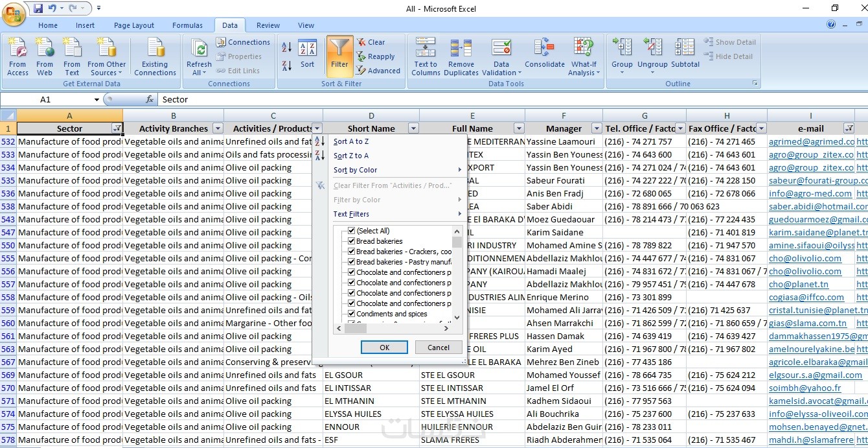Image resolution: width=868 pixels, height=448 pixels.
Task: Click Connections in Connections group
Action: (243, 42)
